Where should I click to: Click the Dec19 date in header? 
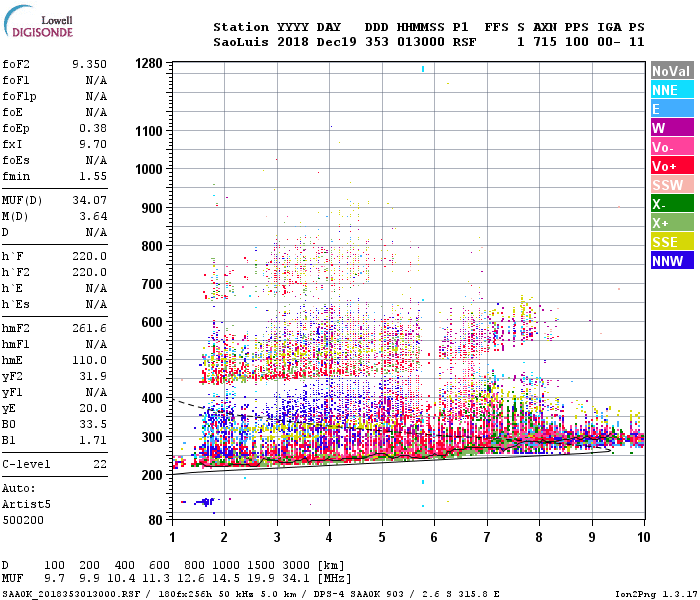coord(337,42)
